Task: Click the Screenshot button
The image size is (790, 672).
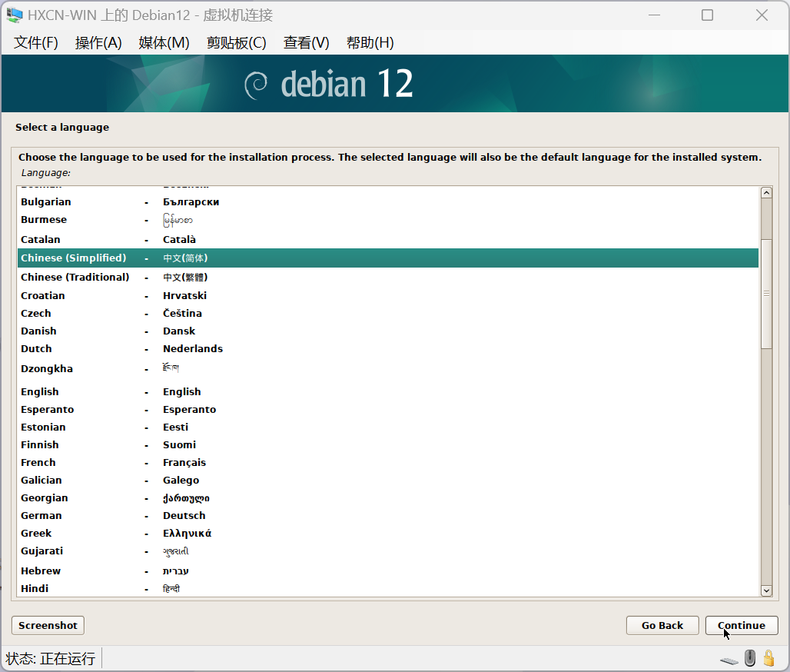Action: pos(48,625)
